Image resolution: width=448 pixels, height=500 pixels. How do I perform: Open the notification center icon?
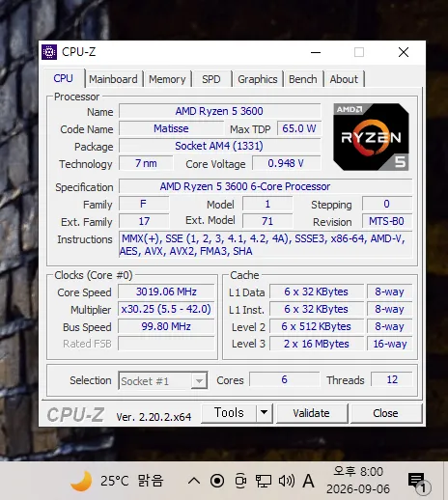click(419, 483)
